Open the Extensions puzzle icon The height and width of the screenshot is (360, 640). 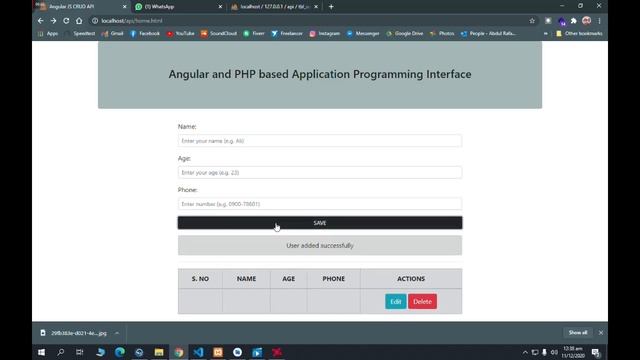coord(573,21)
